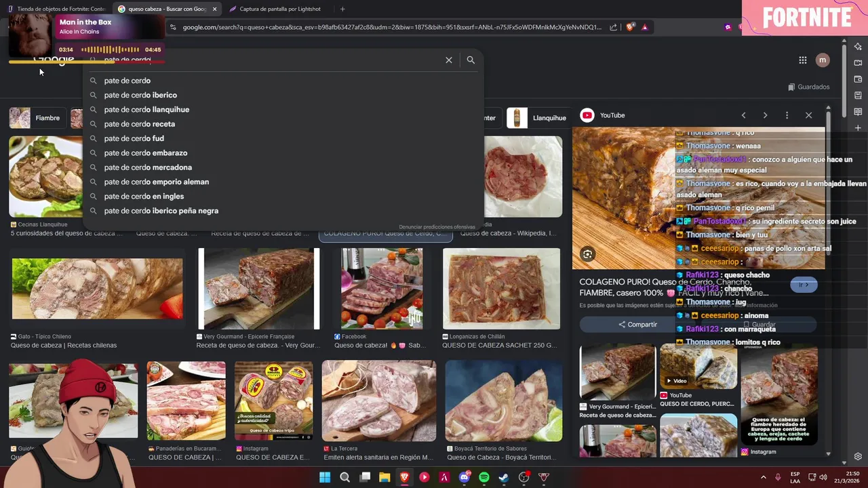Open Windows taskbar Search
The image size is (868, 488).
click(344, 477)
